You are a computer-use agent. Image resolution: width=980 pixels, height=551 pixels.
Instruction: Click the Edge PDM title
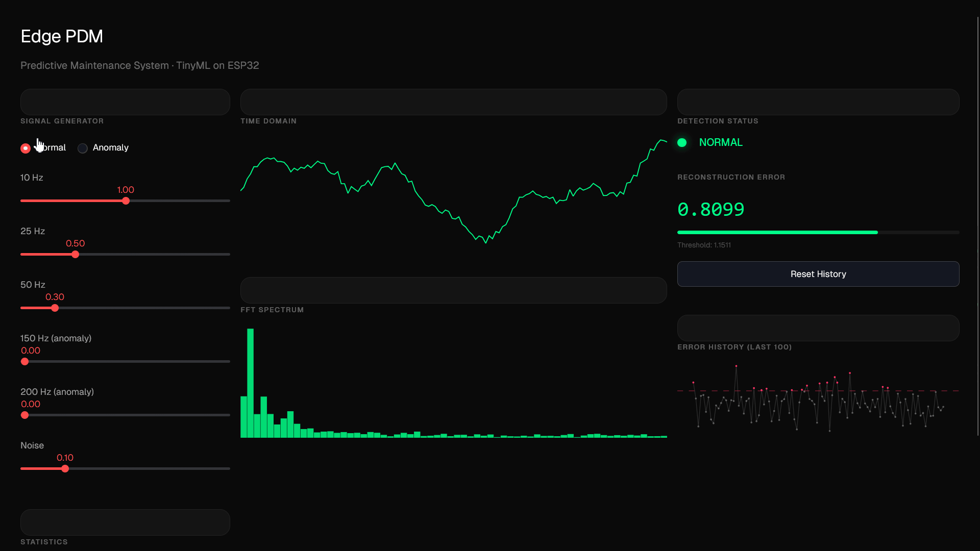pos(62,36)
